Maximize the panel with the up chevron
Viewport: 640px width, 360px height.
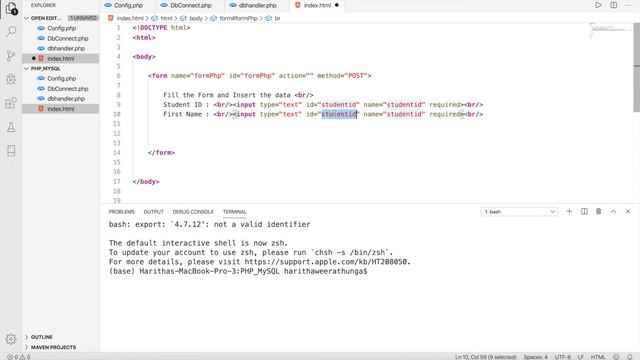[613, 211]
